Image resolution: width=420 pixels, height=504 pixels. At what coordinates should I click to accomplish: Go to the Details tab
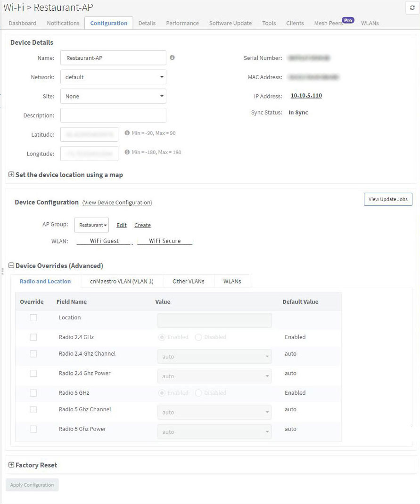pos(147,23)
